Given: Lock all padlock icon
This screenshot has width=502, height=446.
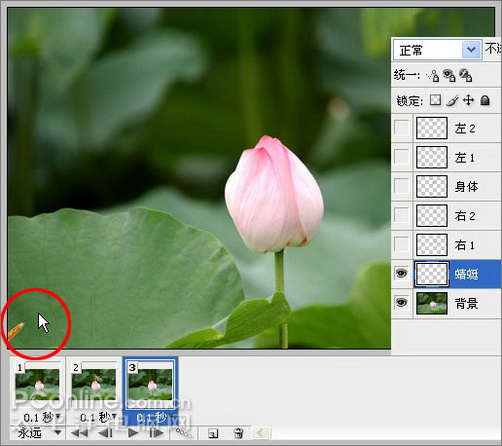Looking at the screenshot, I should pos(485,100).
